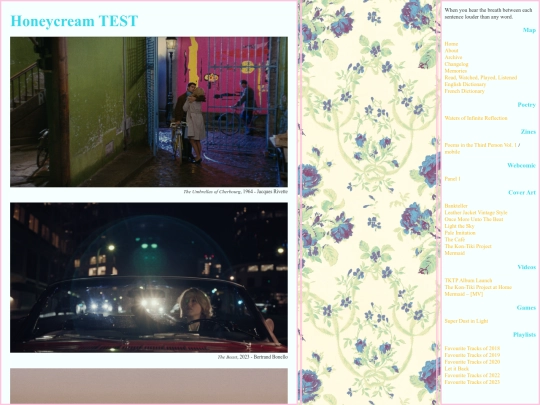Click the partially visible third film still
The width and height of the screenshot is (540, 405).
pos(149,386)
